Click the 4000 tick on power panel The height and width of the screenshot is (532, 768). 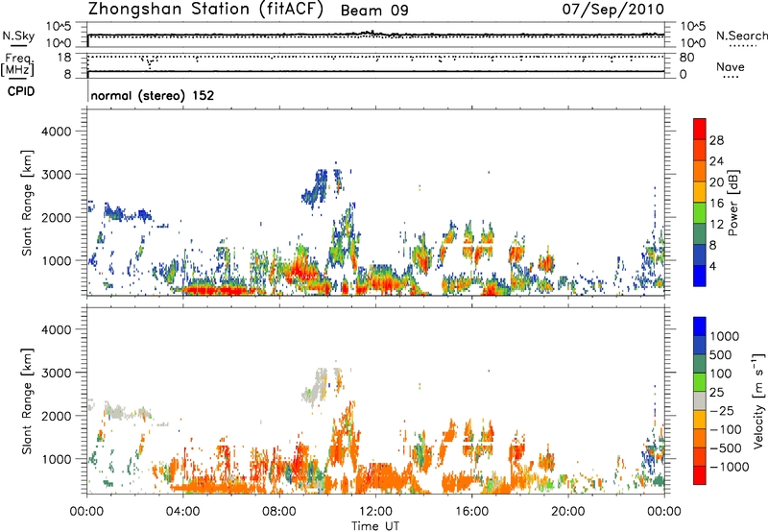point(57,132)
